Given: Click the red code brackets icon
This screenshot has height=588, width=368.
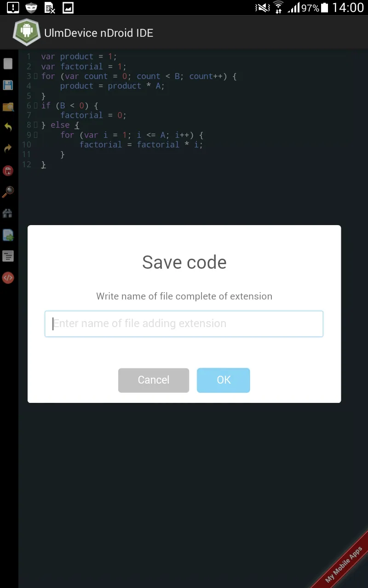Looking at the screenshot, I should [x=8, y=277].
